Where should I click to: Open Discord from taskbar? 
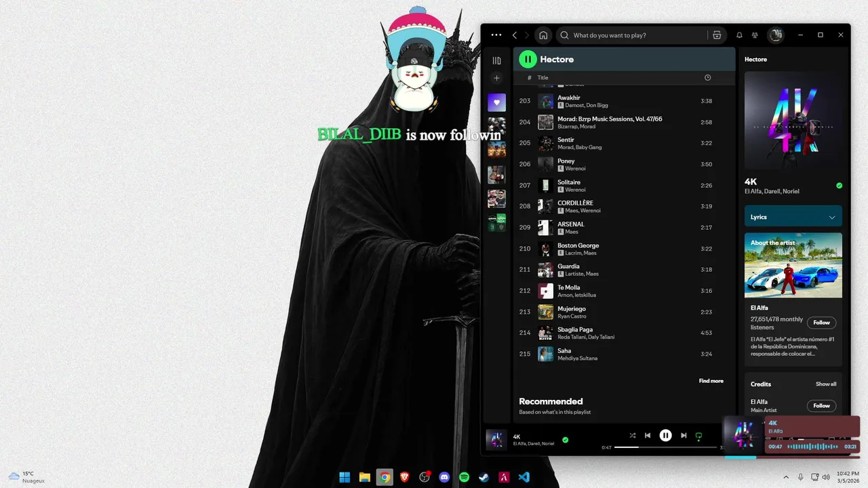pyautogui.click(x=444, y=477)
